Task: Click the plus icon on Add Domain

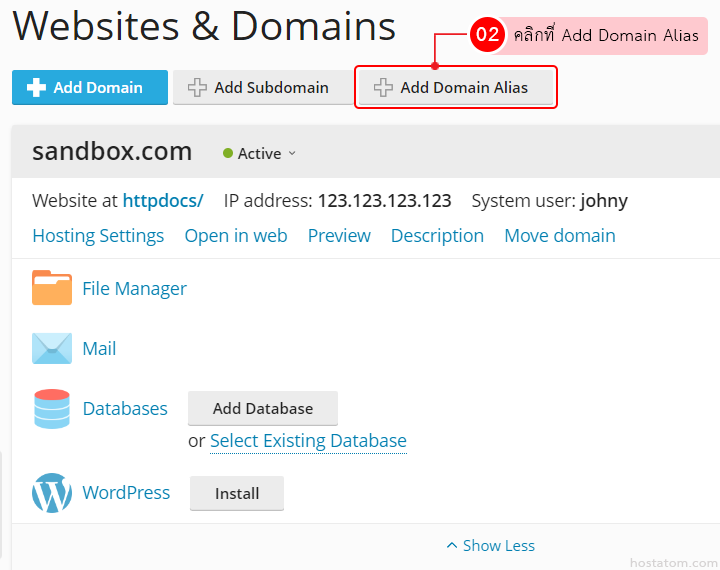Action: point(37,88)
